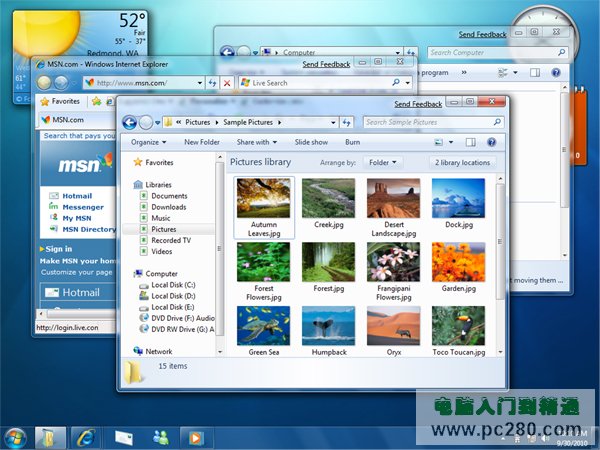The height and width of the screenshot is (450, 600).
Task: Select Humpback whale thumbnail
Action: (329, 326)
